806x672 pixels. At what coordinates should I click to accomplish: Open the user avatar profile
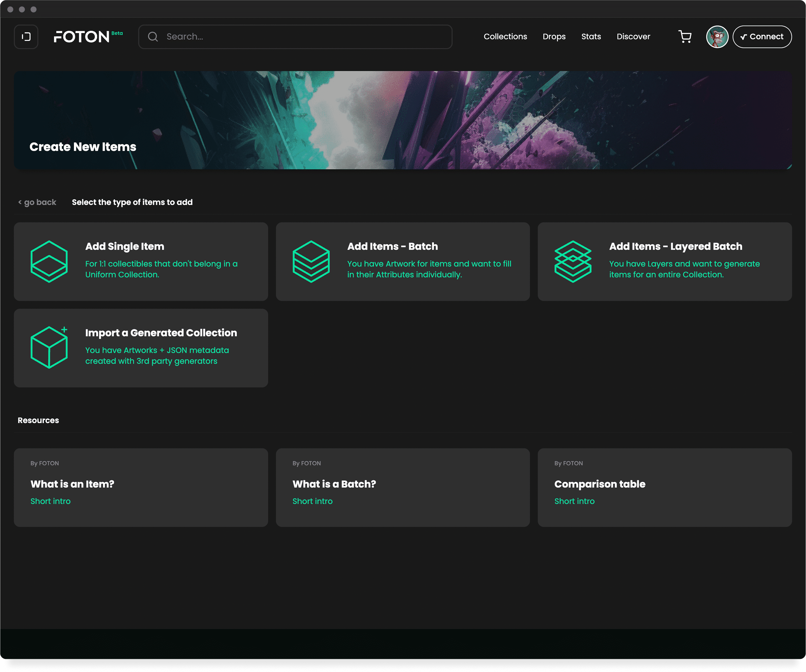click(x=717, y=37)
